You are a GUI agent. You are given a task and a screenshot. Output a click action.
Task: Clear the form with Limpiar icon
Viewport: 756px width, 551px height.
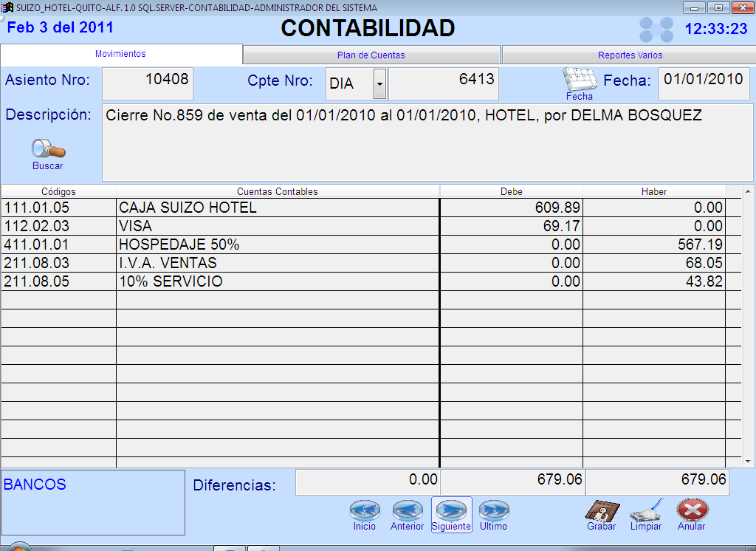[x=645, y=511]
